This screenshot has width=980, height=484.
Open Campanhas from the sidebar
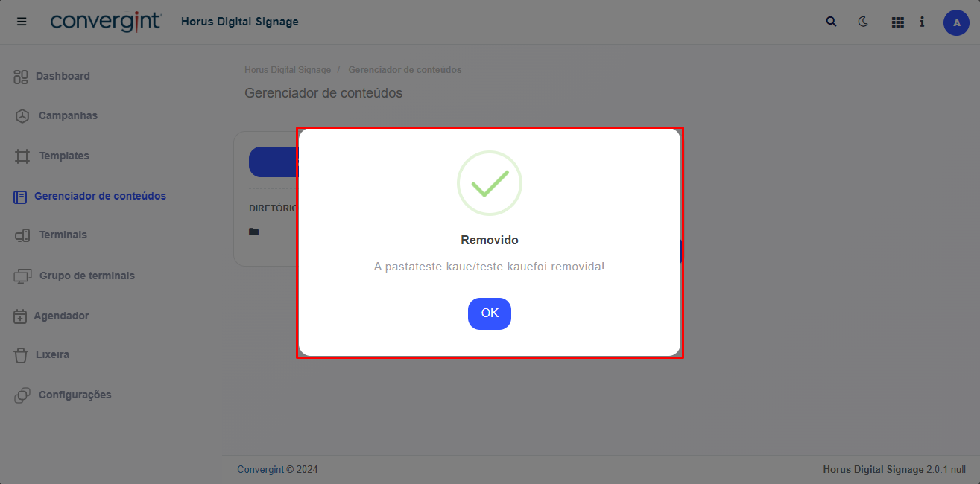click(x=68, y=115)
